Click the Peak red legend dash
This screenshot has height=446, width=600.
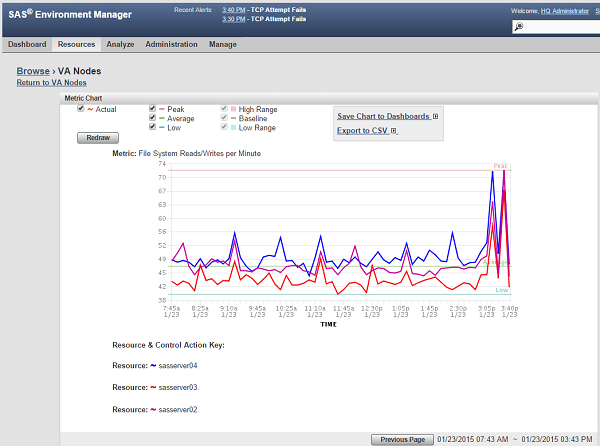pyautogui.click(x=162, y=109)
